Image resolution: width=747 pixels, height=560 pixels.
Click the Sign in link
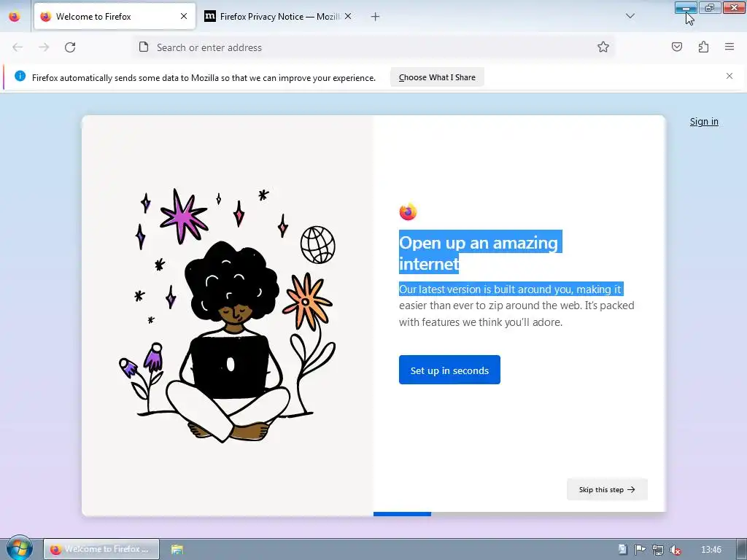pos(704,122)
